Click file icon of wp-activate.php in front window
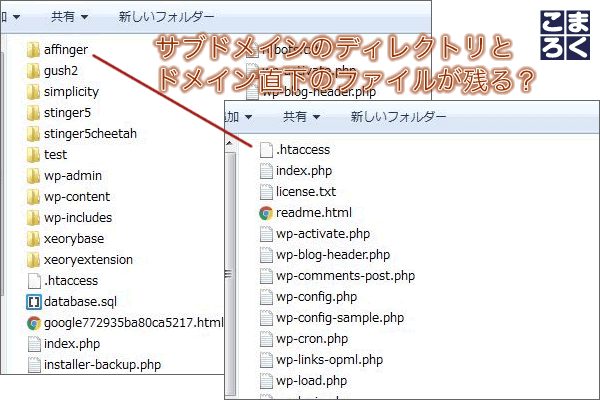600x400 pixels. [266, 234]
